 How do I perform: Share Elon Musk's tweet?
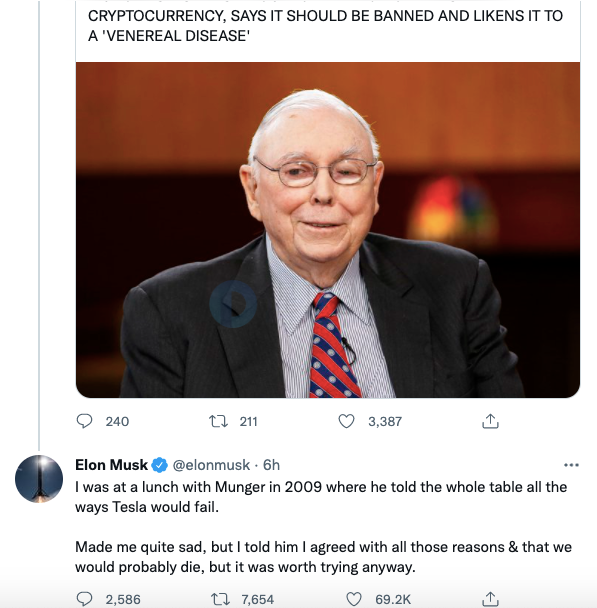[x=490, y=599]
